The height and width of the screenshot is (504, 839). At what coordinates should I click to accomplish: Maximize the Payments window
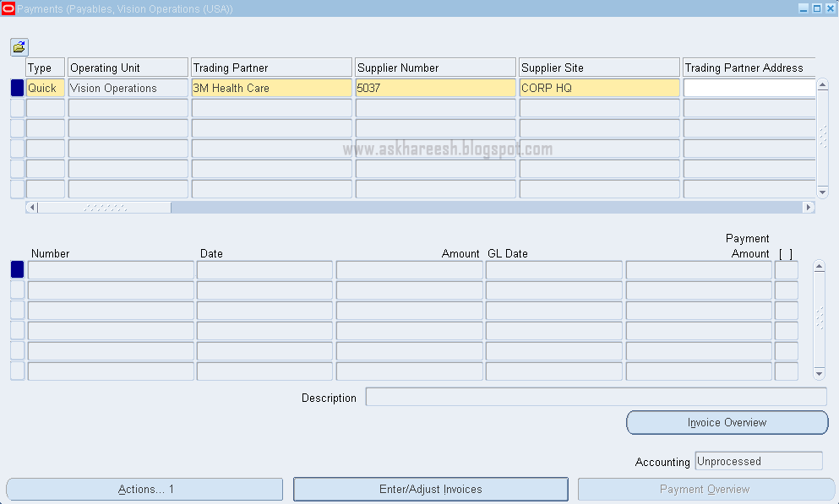tap(816, 8)
